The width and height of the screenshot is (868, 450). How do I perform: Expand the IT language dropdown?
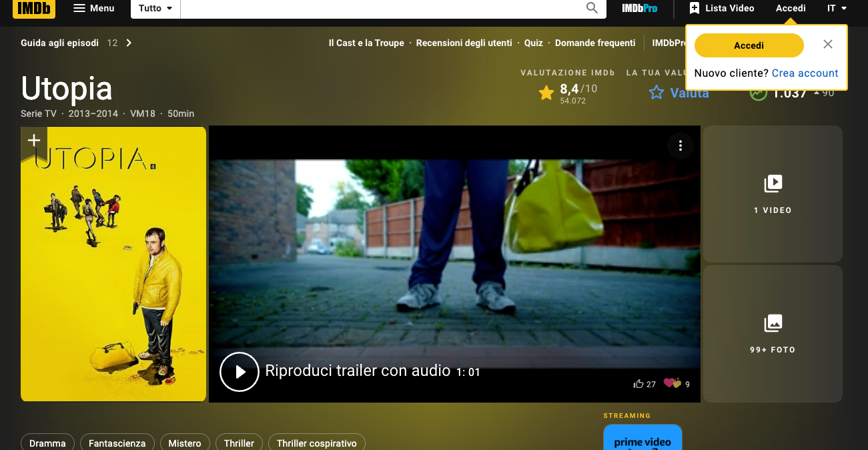(x=837, y=9)
